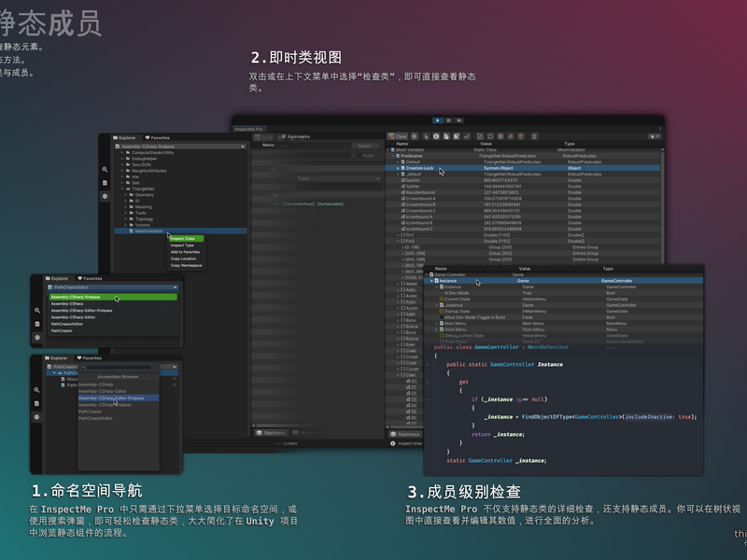
Task: Click the red circle icon in the inspector toolbar
Action: (x=510, y=136)
